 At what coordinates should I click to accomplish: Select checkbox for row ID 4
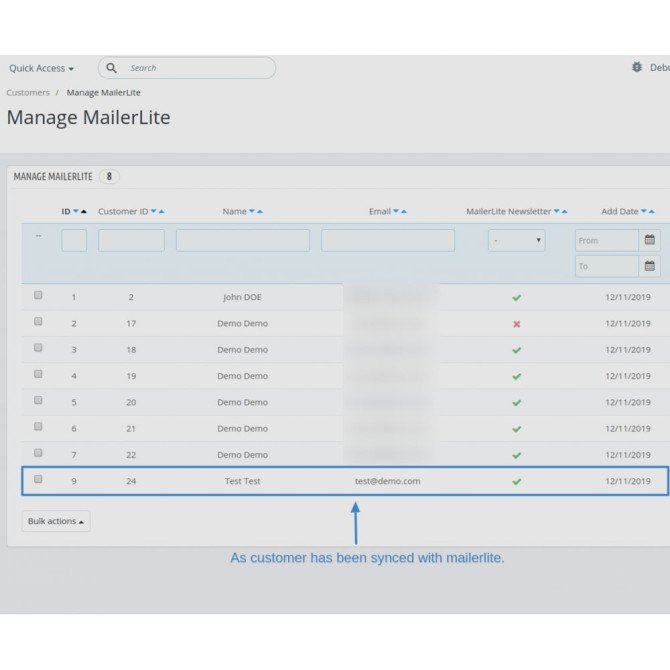click(38, 374)
